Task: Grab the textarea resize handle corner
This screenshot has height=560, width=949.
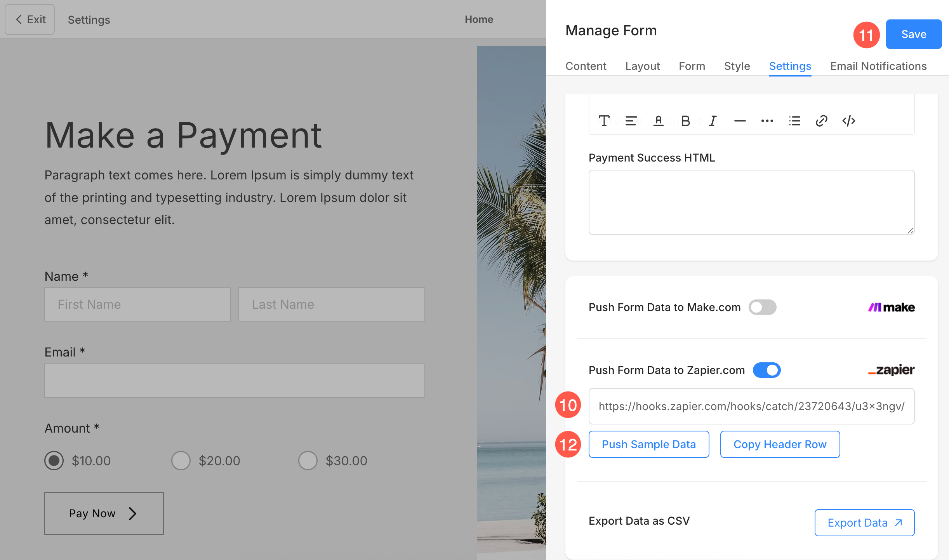Action: 911,231
